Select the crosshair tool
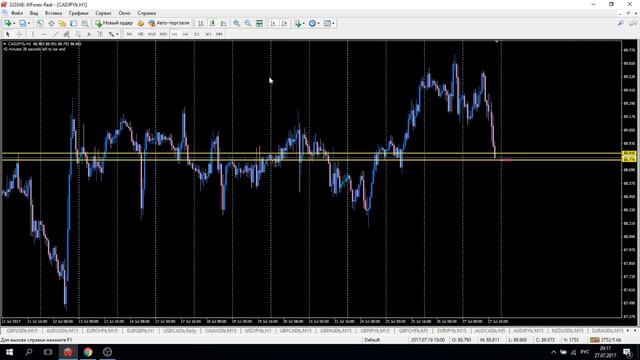The image size is (640, 360). [19, 34]
